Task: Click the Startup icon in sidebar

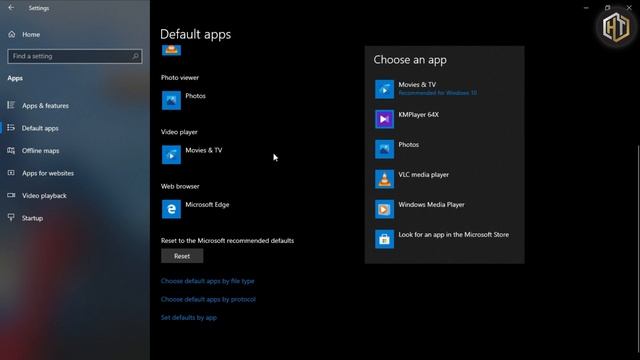Action: 11,218
